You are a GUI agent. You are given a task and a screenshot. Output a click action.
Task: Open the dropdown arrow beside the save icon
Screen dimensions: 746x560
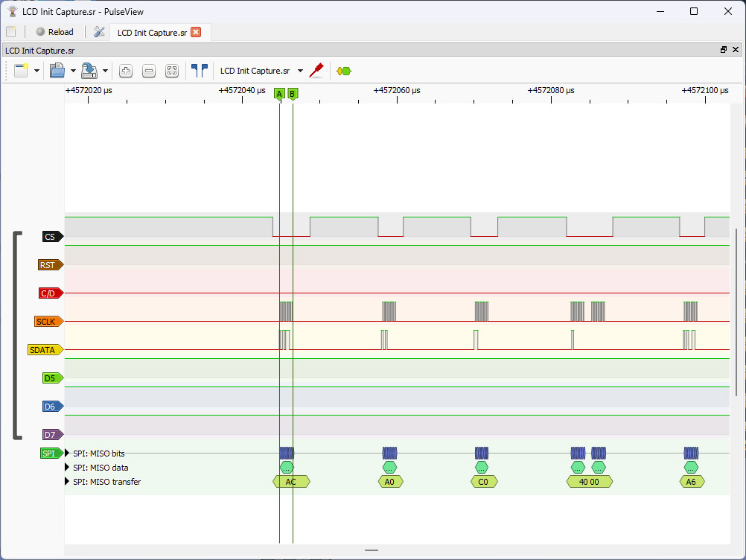click(105, 71)
